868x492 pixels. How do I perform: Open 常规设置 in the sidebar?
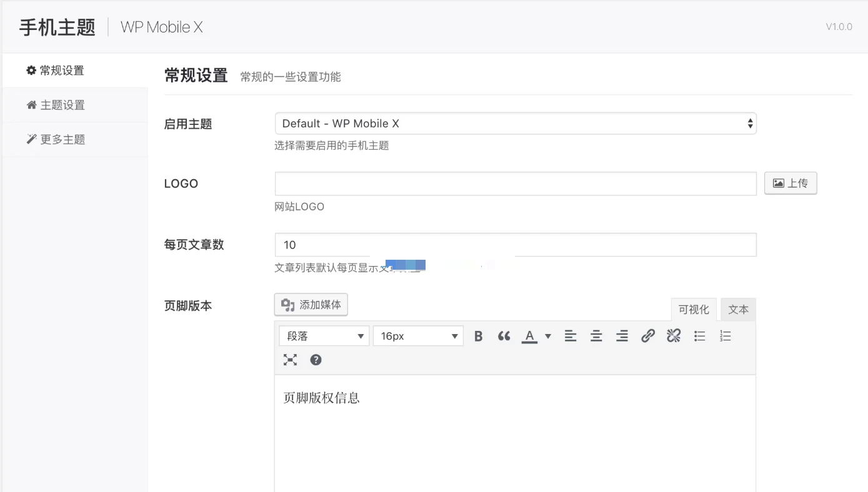pos(75,71)
